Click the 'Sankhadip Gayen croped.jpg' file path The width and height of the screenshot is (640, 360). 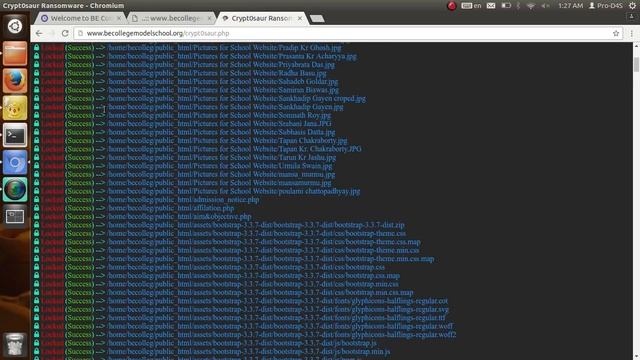coord(237,98)
